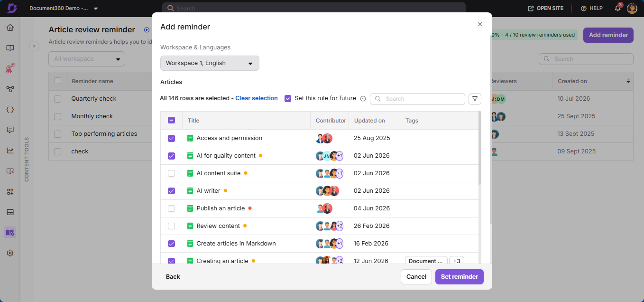Click the Reminder name column header
644x302 pixels.
tap(92, 81)
